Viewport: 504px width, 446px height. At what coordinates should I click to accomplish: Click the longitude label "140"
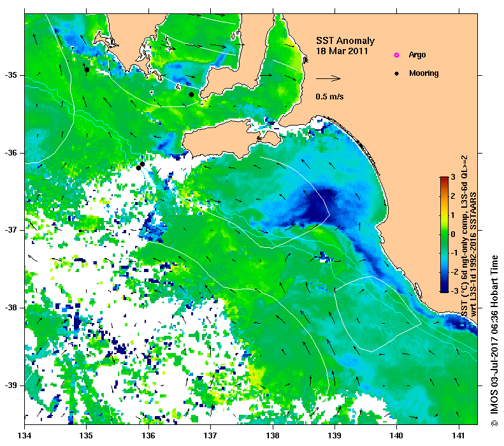click(x=397, y=436)
